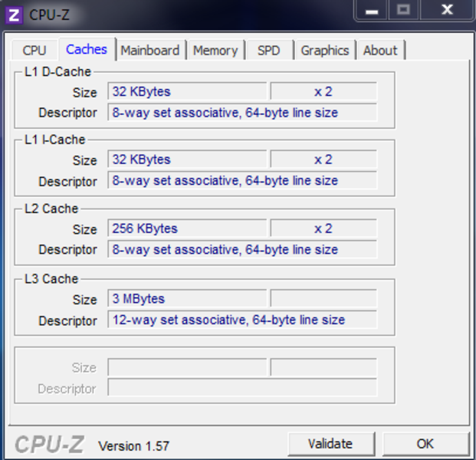Click the OK button

(425, 444)
